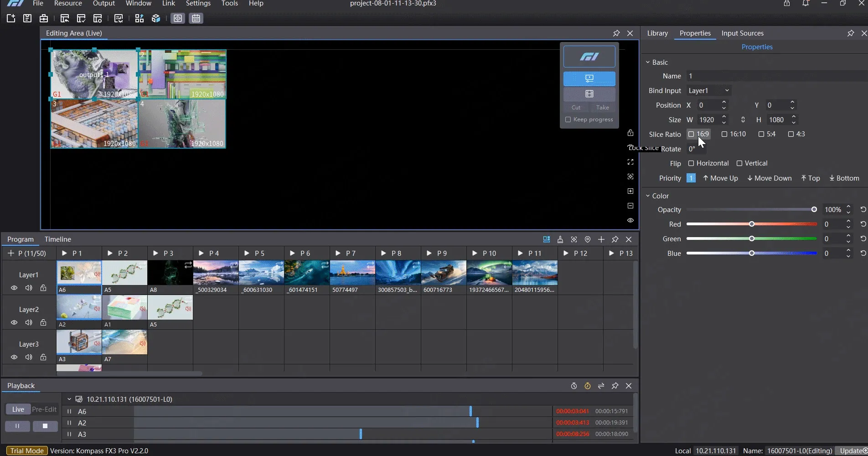Check the Horizontal flip option
868x456 pixels.
click(x=691, y=163)
